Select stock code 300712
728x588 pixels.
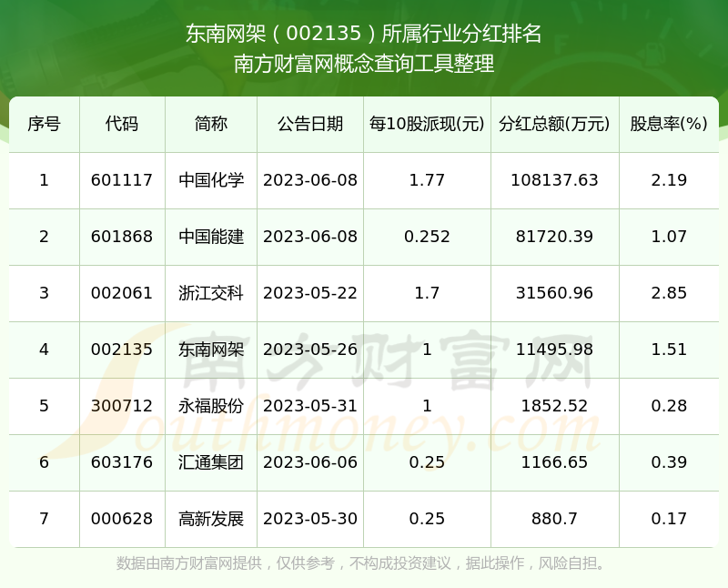122,406
